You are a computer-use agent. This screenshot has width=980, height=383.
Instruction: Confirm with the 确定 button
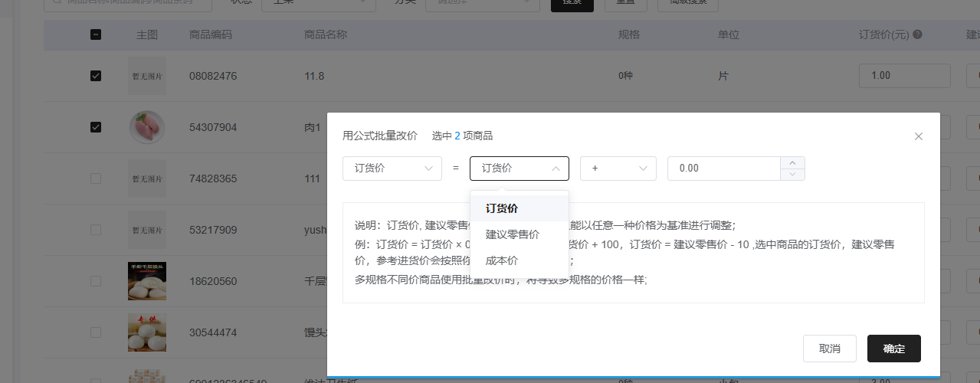click(893, 349)
